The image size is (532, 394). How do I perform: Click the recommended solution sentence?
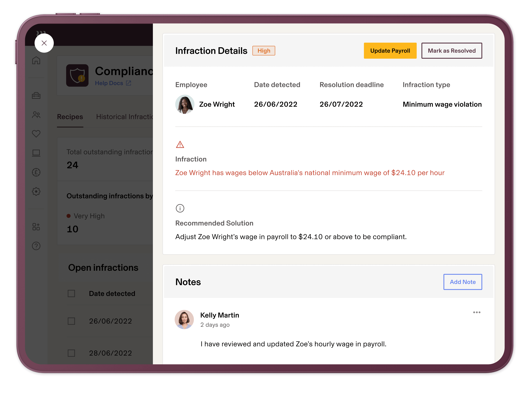click(291, 237)
